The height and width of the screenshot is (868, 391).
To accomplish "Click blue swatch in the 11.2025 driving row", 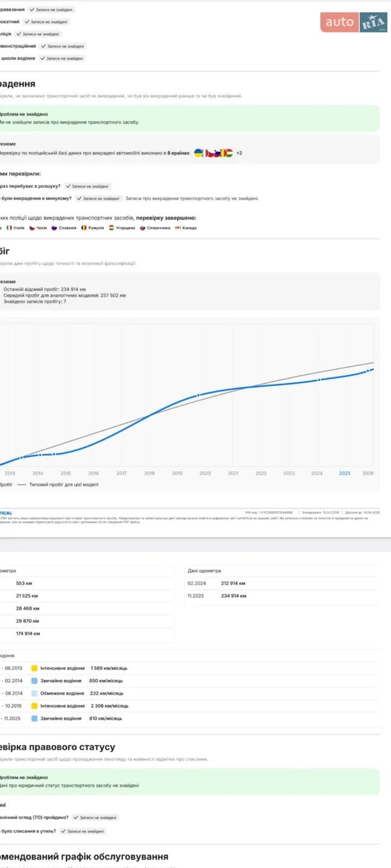I will point(34,719).
